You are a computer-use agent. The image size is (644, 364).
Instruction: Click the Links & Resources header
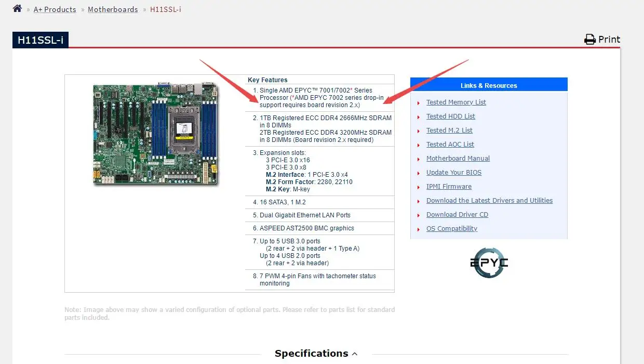coord(489,85)
